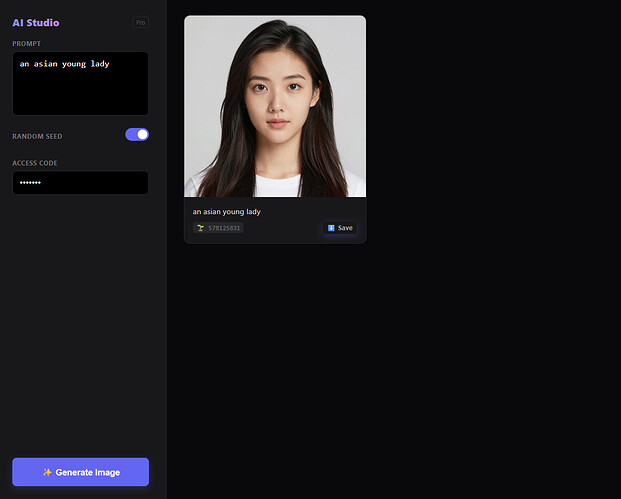Select the caption "an asian young lady"
Image resolution: width=621 pixels, height=499 pixels.
pos(227,212)
